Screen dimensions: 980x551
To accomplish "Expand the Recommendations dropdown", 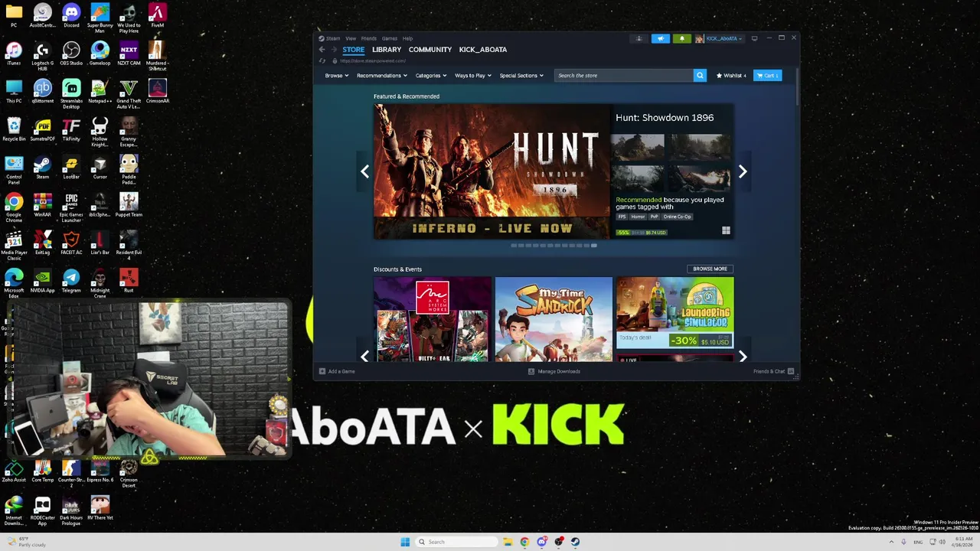I will 382,76.
